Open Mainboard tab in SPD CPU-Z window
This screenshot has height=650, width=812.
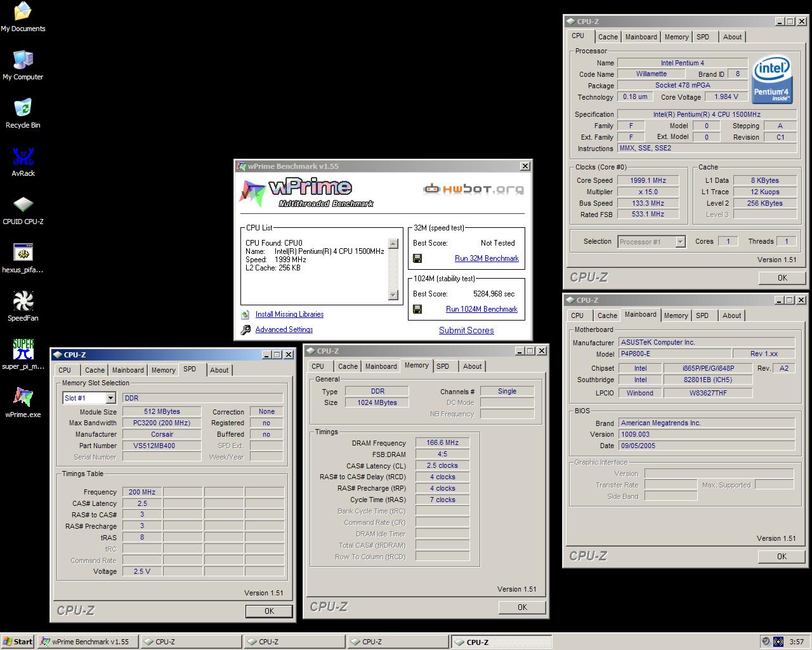pos(128,370)
